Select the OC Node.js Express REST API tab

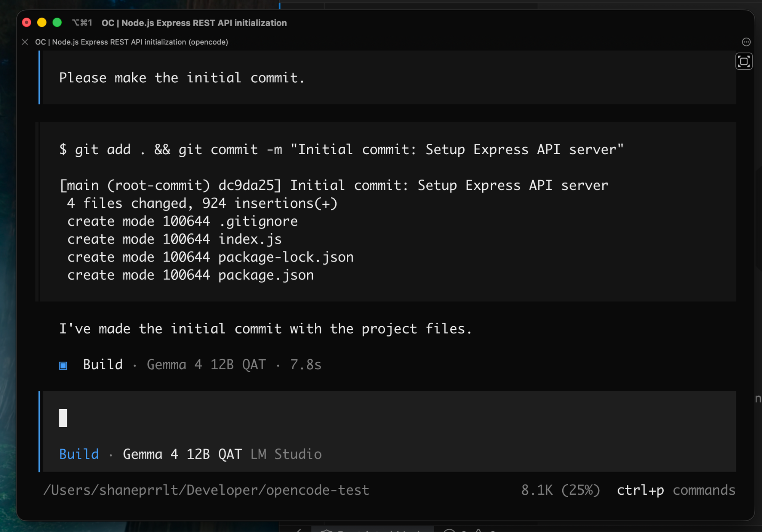click(132, 42)
